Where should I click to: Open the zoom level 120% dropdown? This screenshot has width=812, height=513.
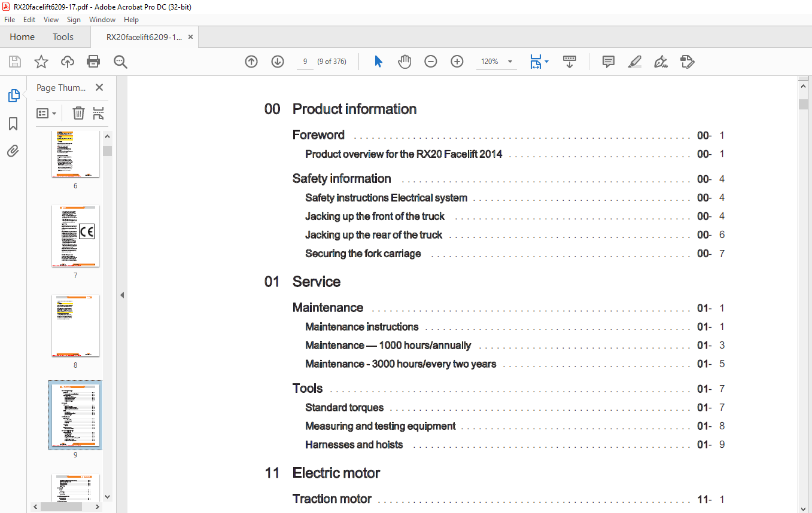(x=510, y=62)
